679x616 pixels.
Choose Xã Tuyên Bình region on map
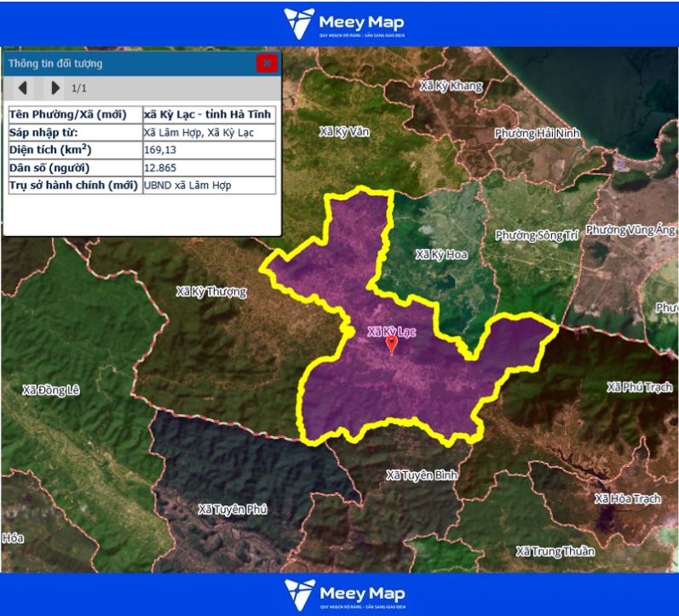(423, 474)
